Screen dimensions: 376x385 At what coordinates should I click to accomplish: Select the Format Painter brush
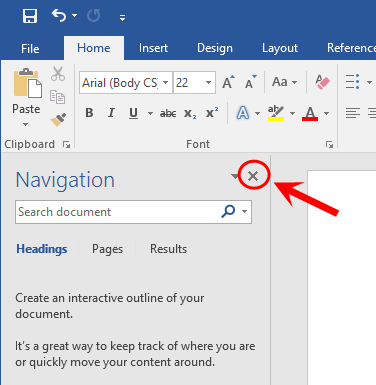click(58, 120)
